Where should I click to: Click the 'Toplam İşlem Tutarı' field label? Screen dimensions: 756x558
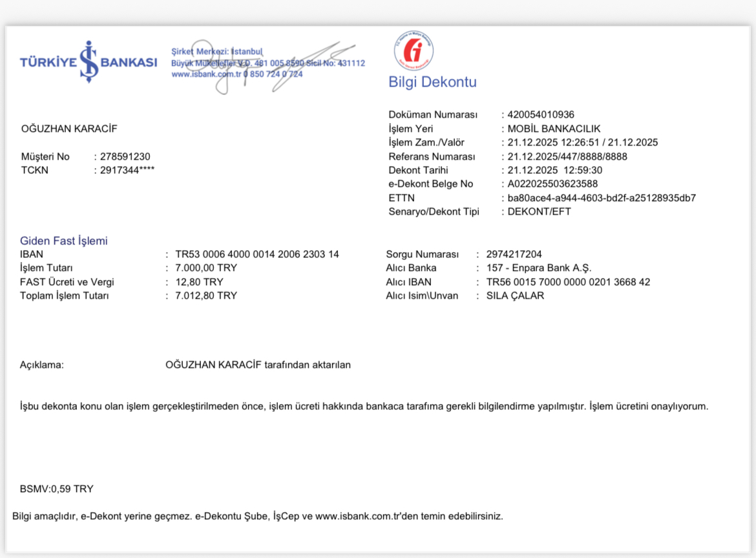64,295
